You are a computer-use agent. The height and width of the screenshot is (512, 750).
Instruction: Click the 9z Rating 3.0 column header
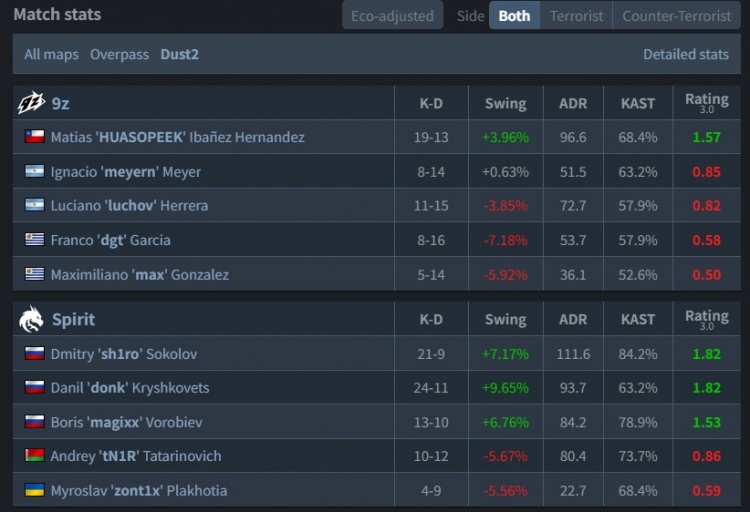pos(706,103)
